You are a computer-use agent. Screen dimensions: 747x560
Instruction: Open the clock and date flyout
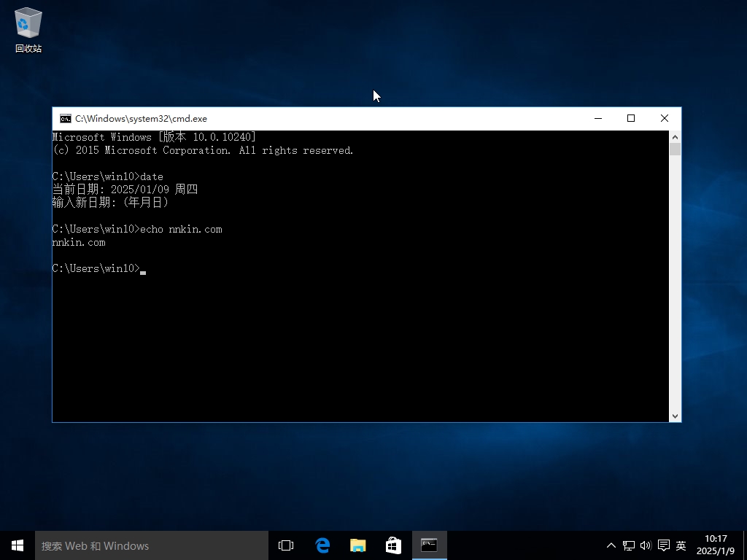coord(716,545)
